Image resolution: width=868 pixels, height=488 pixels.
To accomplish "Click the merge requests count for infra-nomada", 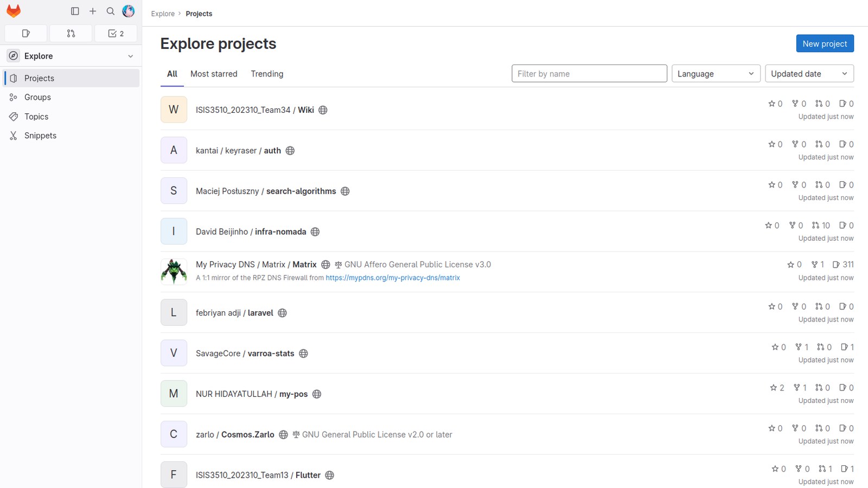I will click(x=821, y=226).
